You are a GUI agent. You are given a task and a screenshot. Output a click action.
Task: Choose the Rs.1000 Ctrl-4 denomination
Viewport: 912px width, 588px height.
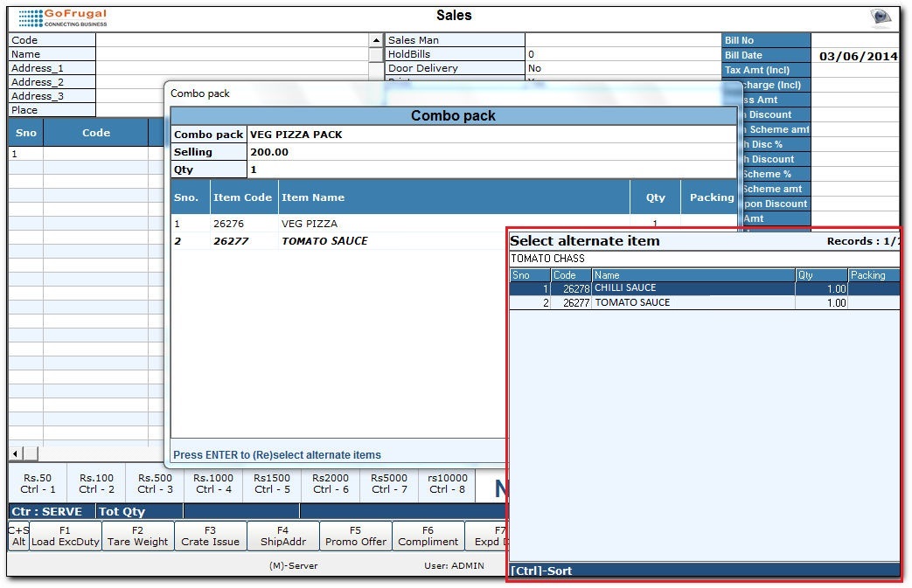tap(213, 483)
